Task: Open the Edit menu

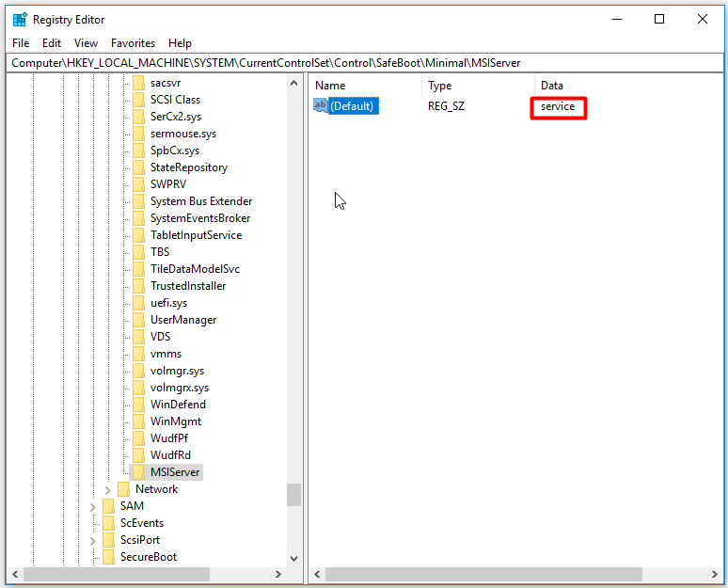Action: 52,43
